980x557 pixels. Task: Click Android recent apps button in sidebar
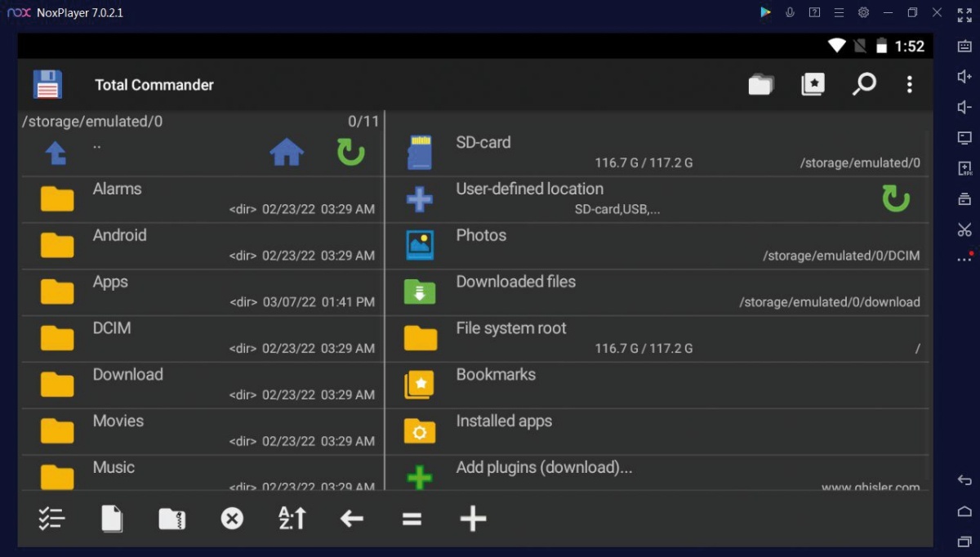[964, 541]
